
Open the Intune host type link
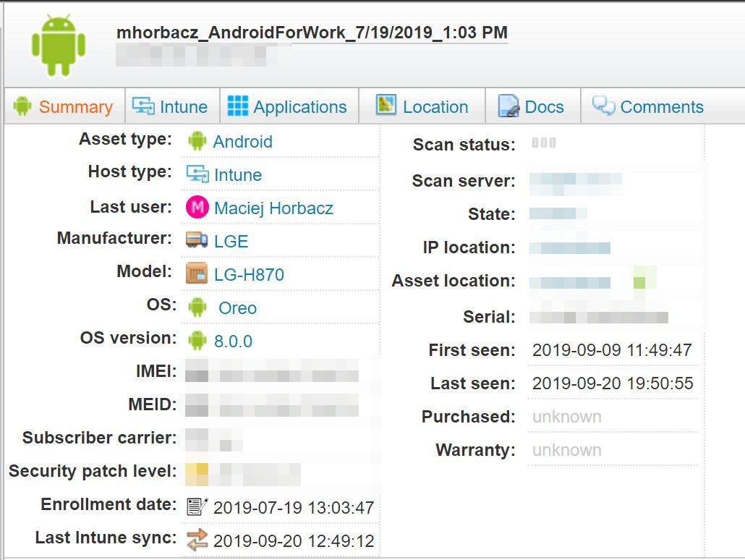point(238,175)
